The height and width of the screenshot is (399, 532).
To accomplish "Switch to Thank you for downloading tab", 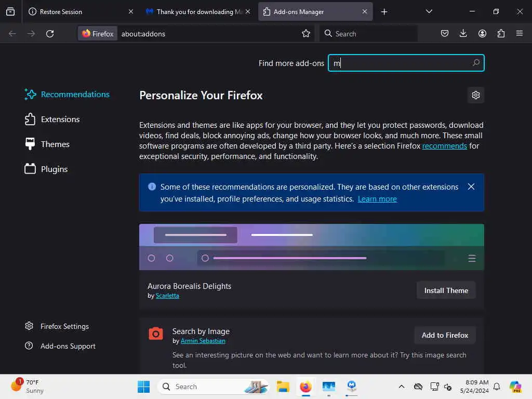I will 198,11.
